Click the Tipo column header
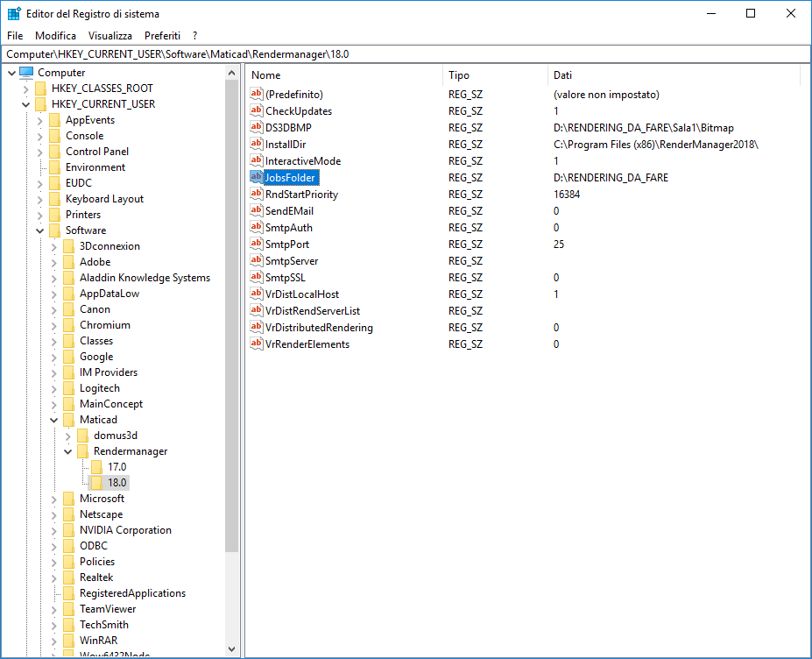Viewport: 812px width, 659px height. coord(495,75)
